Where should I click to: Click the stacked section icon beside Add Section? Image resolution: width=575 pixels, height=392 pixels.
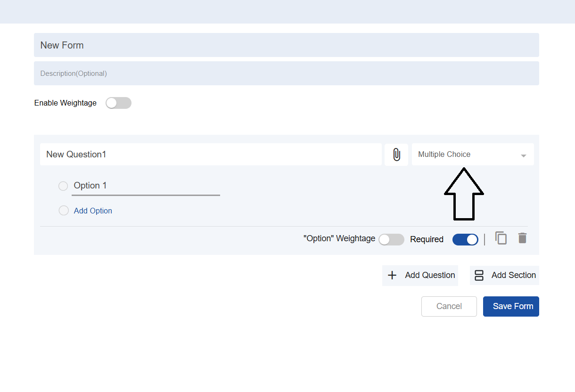(479, 275)
